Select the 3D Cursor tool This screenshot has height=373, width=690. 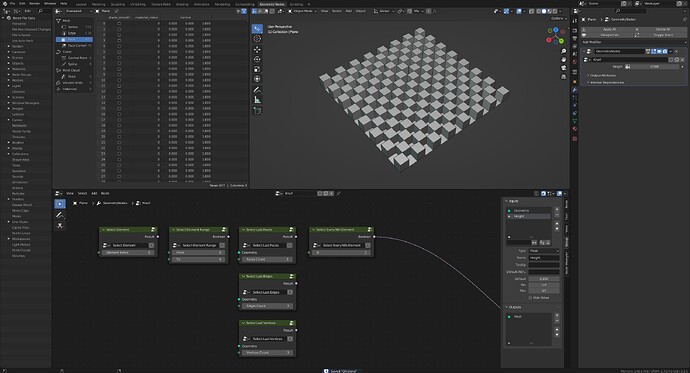pos(257,39)
